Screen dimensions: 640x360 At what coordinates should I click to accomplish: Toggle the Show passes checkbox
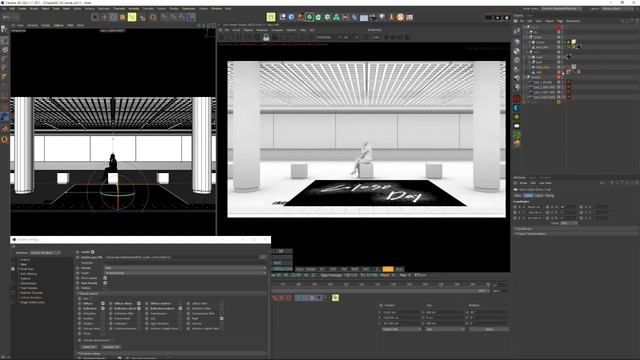[105, 278]
